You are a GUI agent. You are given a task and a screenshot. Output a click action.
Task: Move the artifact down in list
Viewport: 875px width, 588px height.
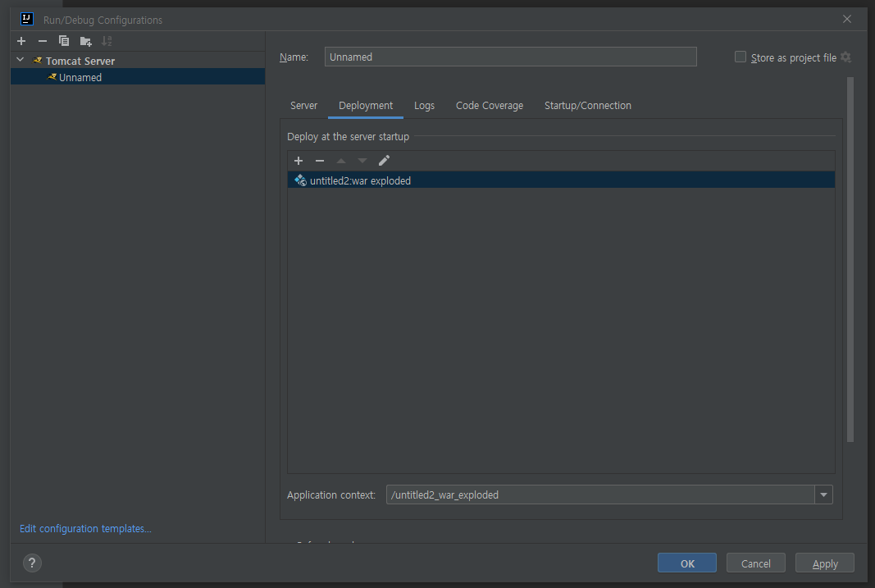point(362,161)
